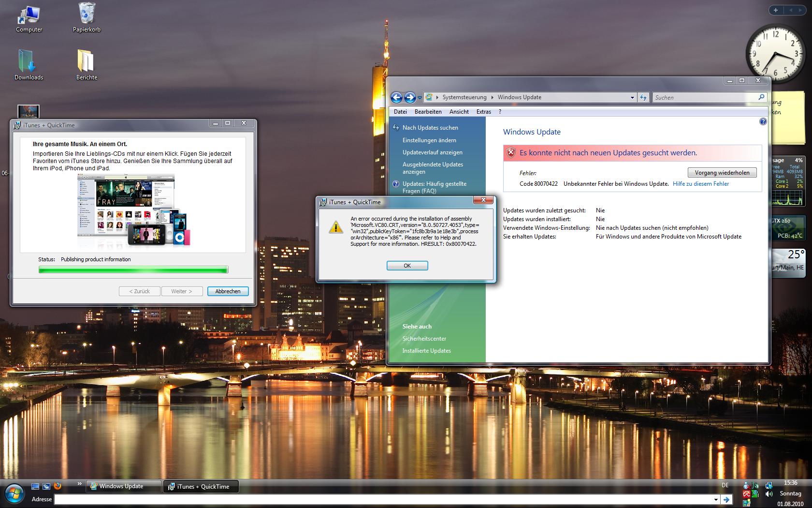Click the breadcrumb arrow before Systemsteuerung

(437, 97)
